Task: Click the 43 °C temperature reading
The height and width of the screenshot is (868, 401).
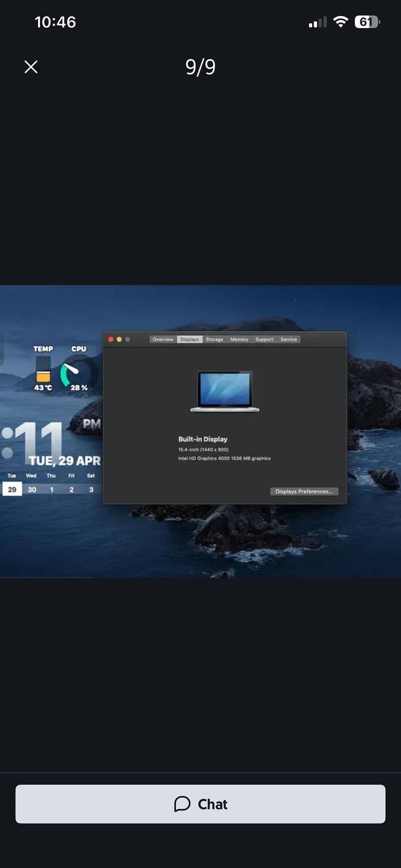Action: point(43,388)
